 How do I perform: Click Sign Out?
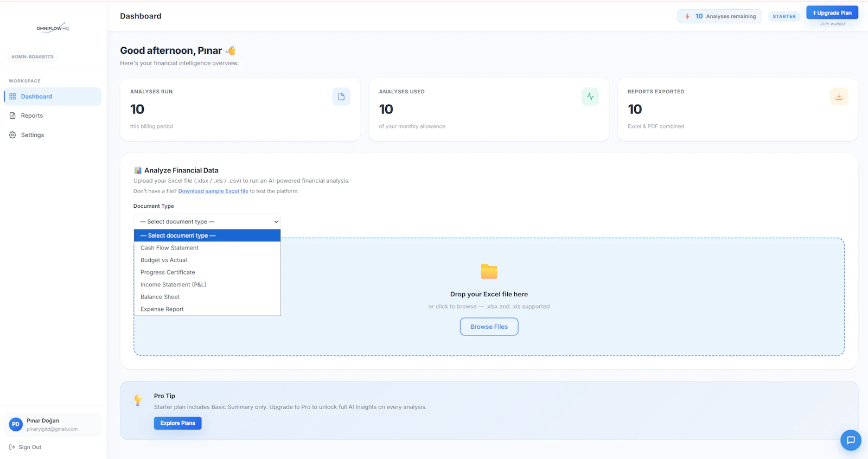coord(25,447)
